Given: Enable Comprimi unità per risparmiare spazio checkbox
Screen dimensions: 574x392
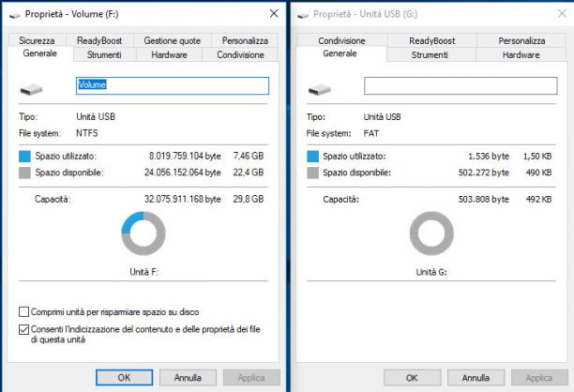Looking at the screenshot, I should [23, 312].
